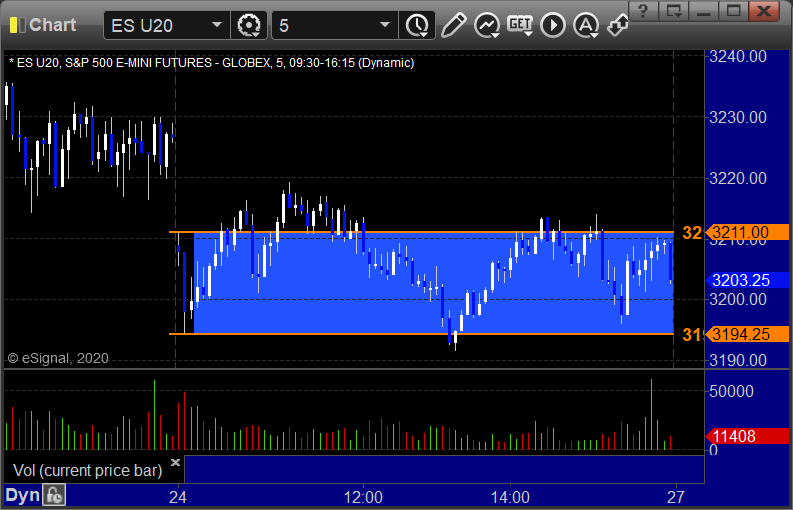Image resolution: width=793 pixels, height=510 pixels.
Task: Click the 50000 volume axis label
Action: [731, 391]
